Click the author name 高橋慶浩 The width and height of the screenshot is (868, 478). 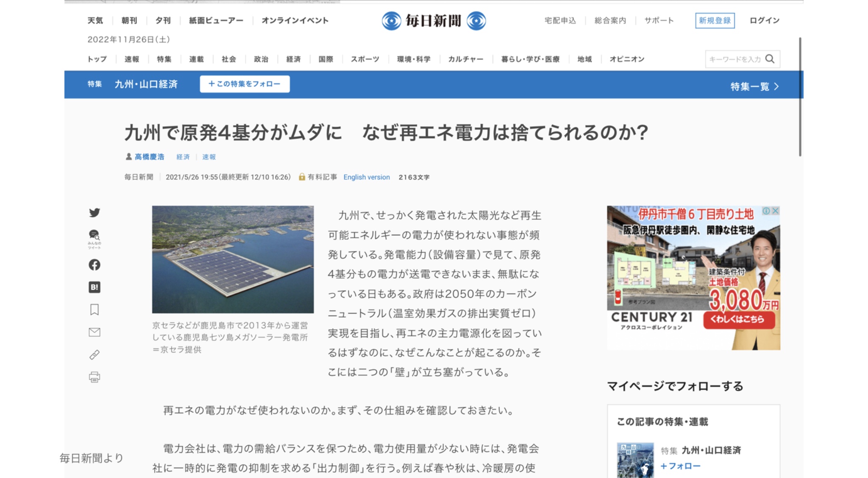click(x=149, y=157)
